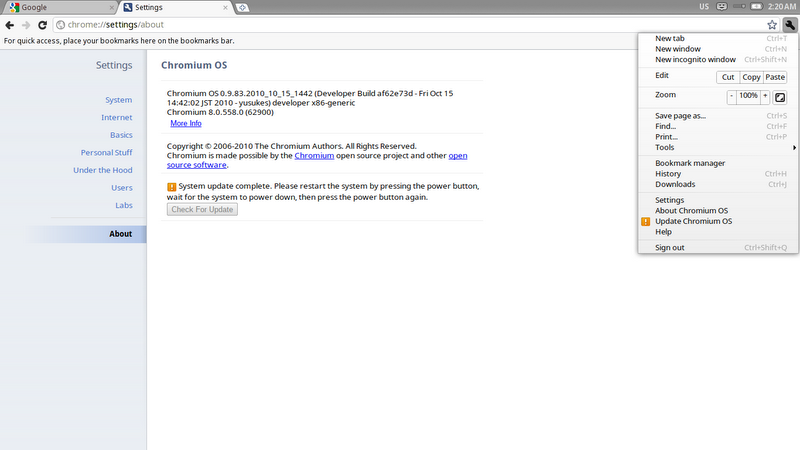Select the About sidebar item
The width and height of the screenshot is (800, 450).
pyautogui.click(x=85, y=234)
